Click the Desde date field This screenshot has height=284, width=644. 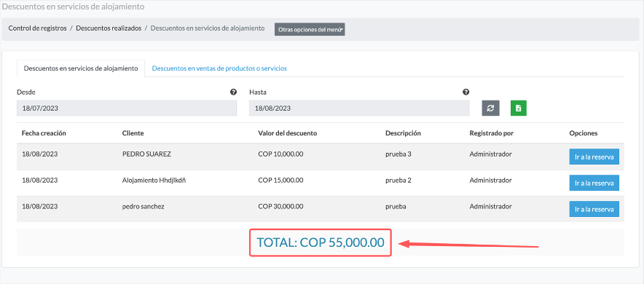coord(127,109)
